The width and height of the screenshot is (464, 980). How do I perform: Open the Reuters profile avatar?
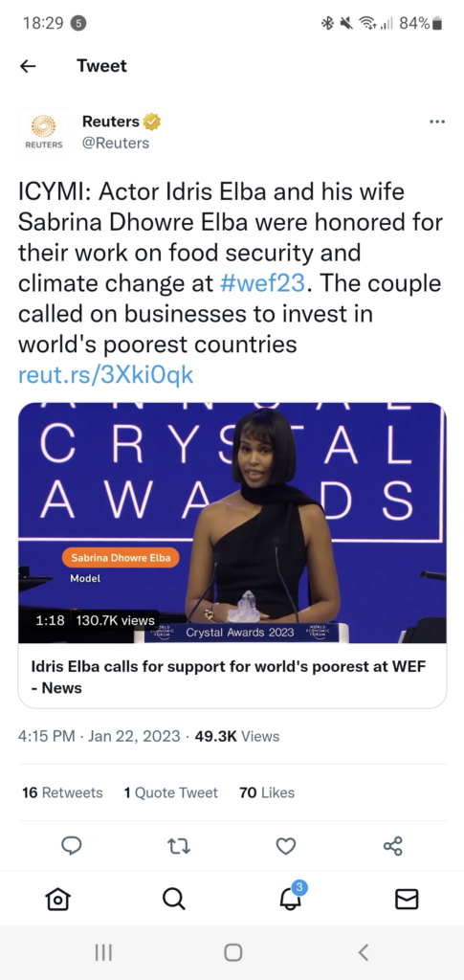tap(43, 132)
